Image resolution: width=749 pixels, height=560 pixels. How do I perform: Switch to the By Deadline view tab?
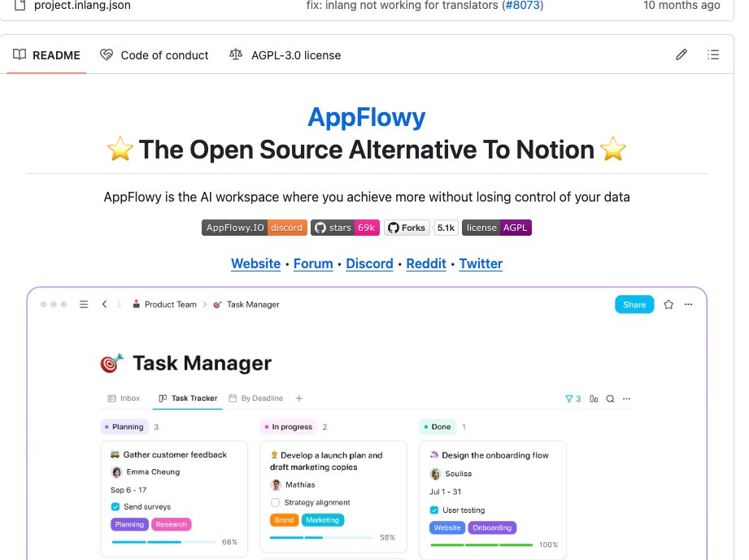click(256, 398)
